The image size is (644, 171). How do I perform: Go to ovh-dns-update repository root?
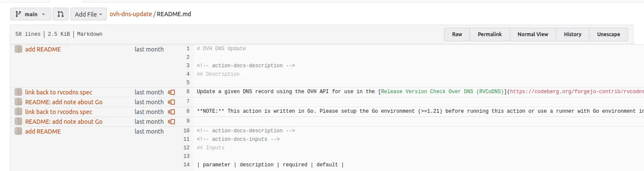[x=131, y=14]
